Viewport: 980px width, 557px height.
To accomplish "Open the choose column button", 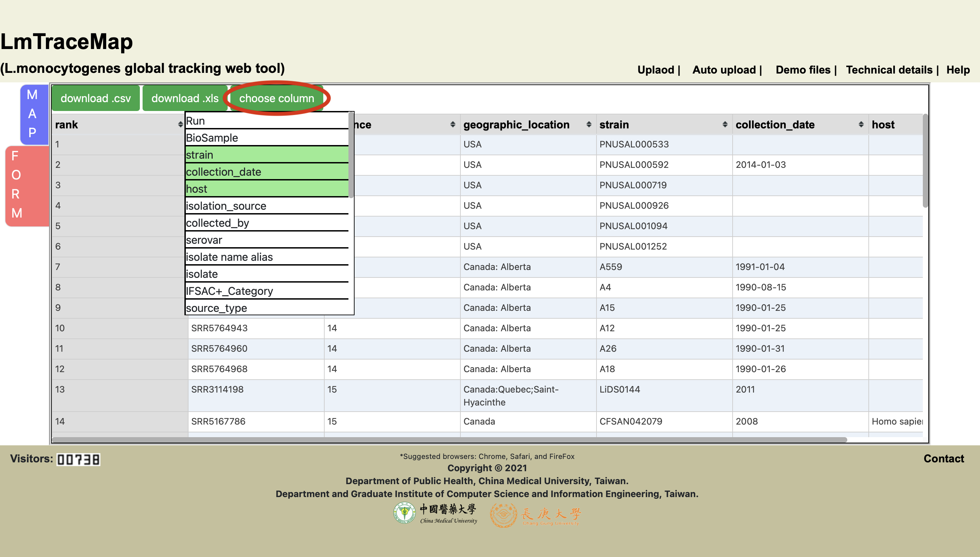I will [x=277, y=98].
